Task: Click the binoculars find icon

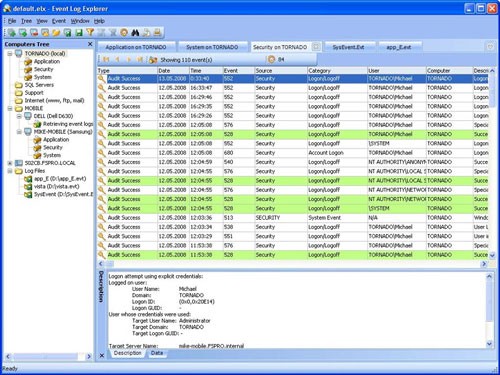Action: [x=135, y=32]
